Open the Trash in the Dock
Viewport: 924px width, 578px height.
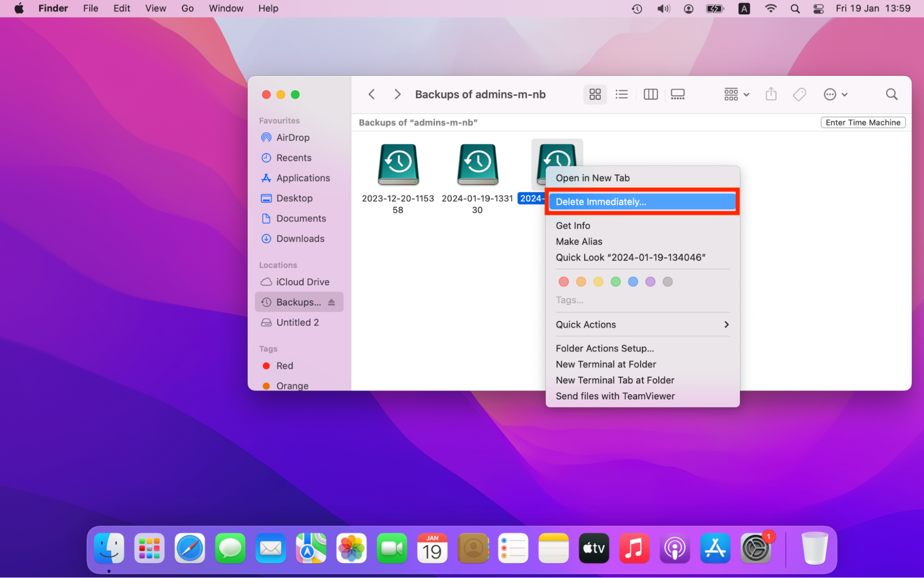point(814,548)
